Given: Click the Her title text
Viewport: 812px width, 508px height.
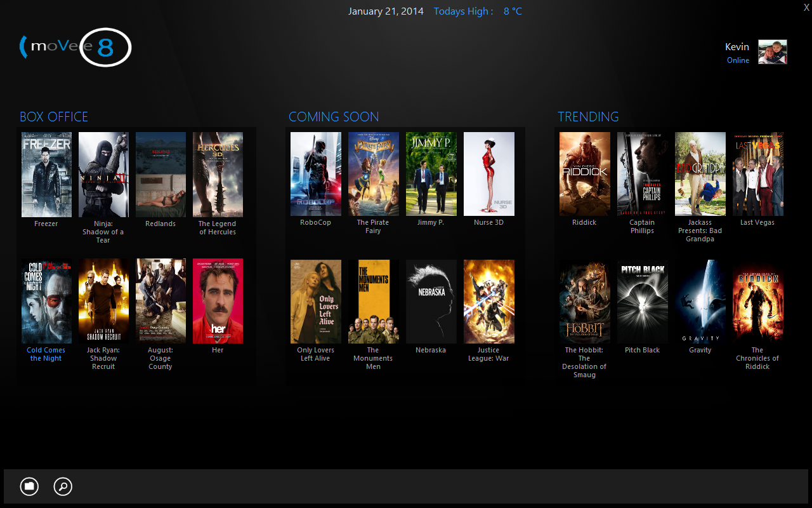Looking at the screenshot, I should click(218, 350).
